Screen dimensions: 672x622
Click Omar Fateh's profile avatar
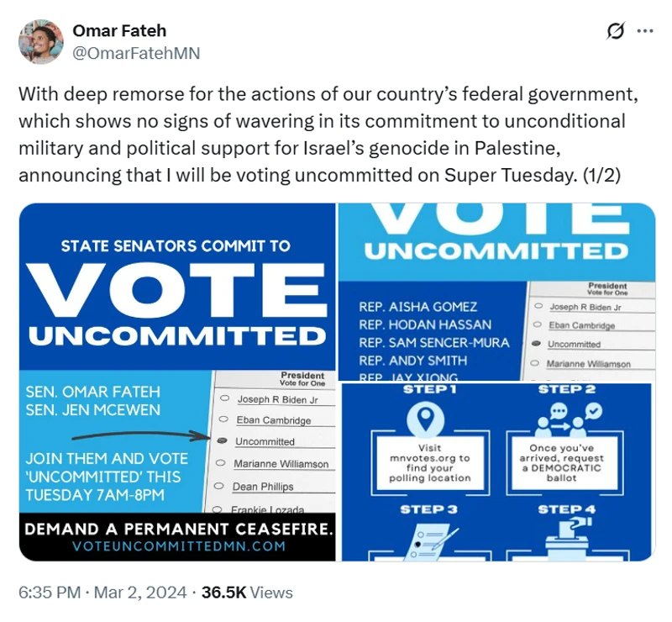coord(40,41)
